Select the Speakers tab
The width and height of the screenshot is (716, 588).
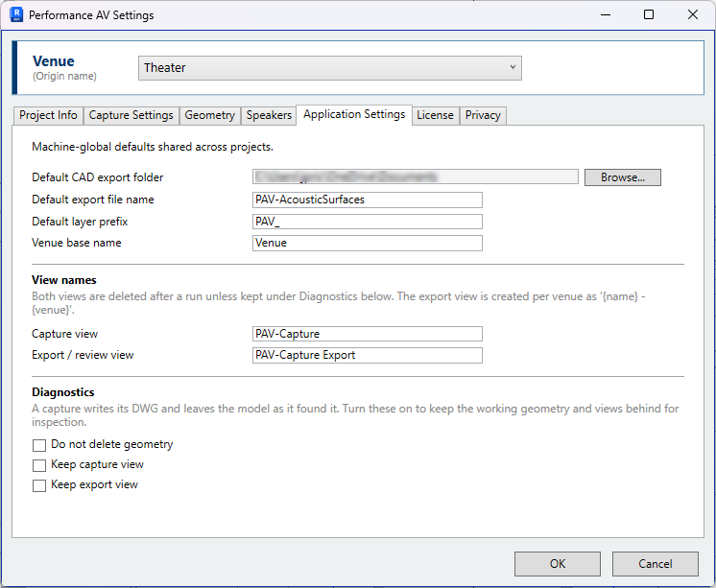[269, 115]
